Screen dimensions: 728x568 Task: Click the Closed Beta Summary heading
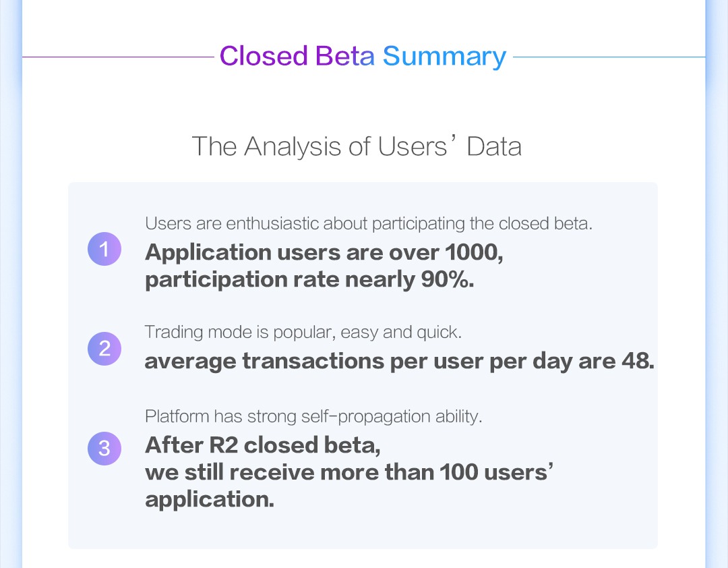tap(363, 57)
